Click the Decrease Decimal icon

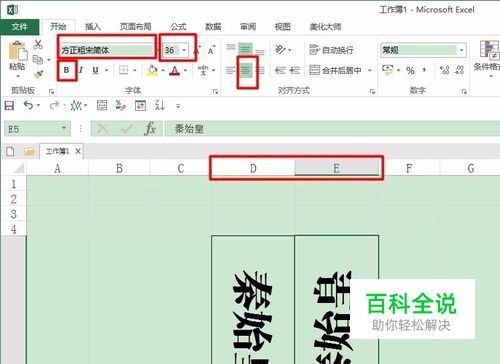tap(459, 70)
